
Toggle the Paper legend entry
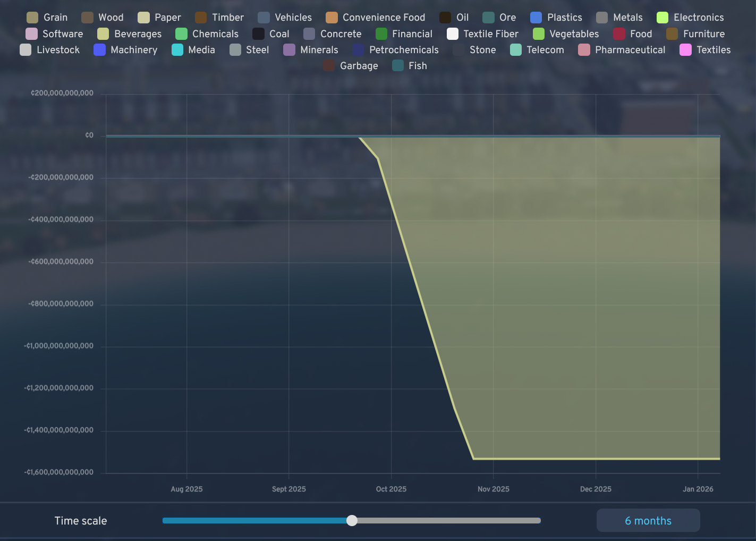[x=159, y=18]
